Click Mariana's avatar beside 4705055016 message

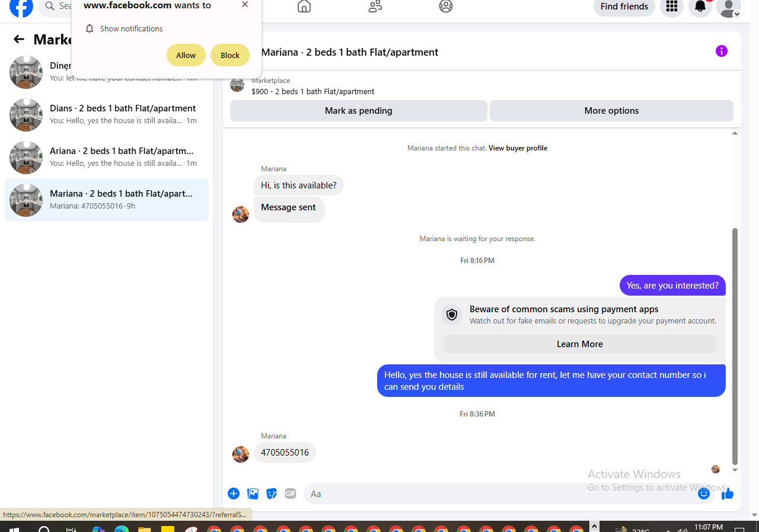(241, 454)
